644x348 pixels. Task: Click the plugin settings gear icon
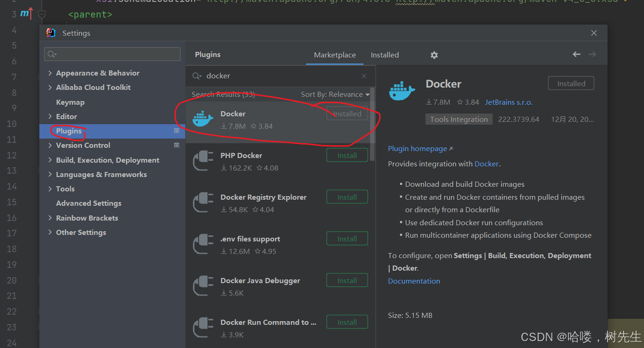434,55
